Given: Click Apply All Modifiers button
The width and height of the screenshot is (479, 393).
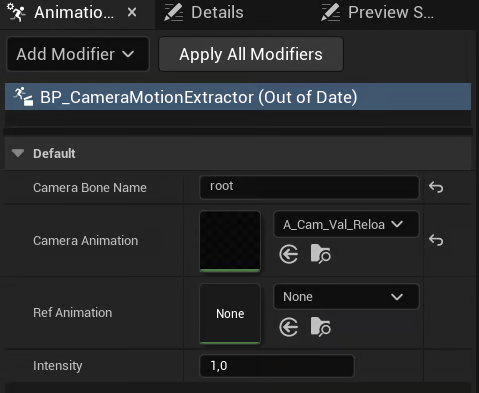Looking at the screenshot, I should tap(251, 54).
